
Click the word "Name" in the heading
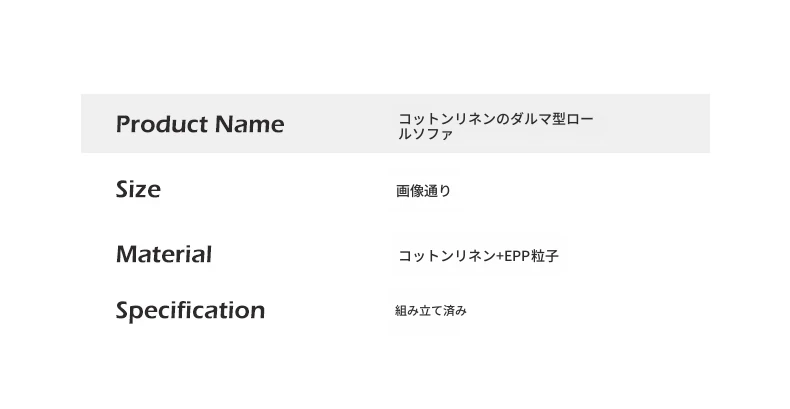tap(249, 125)
